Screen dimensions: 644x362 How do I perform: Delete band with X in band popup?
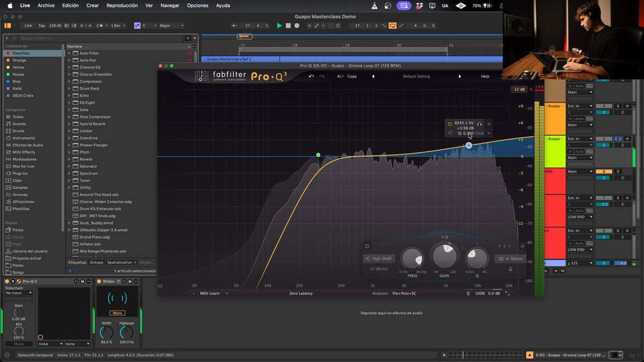pyautogui.click(x=489, y=123)
